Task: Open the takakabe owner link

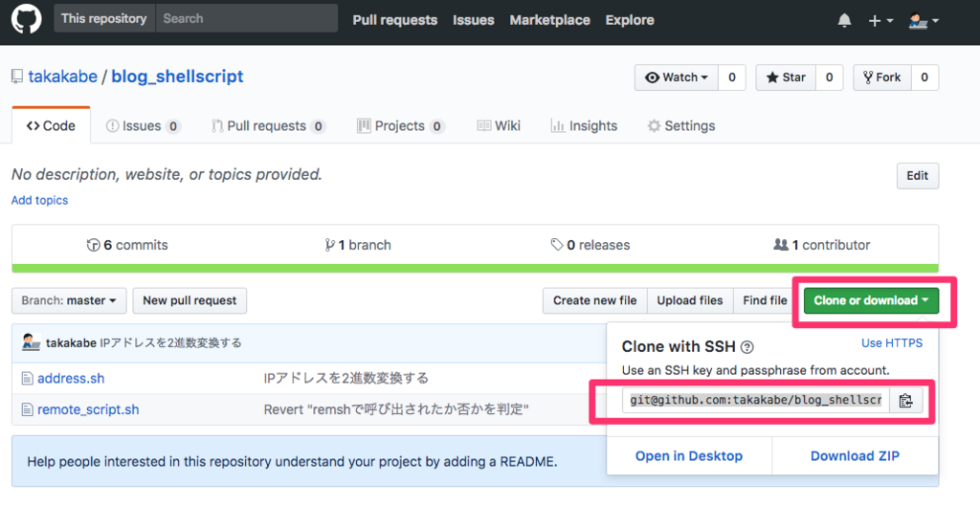Action: tap(62, 77)
